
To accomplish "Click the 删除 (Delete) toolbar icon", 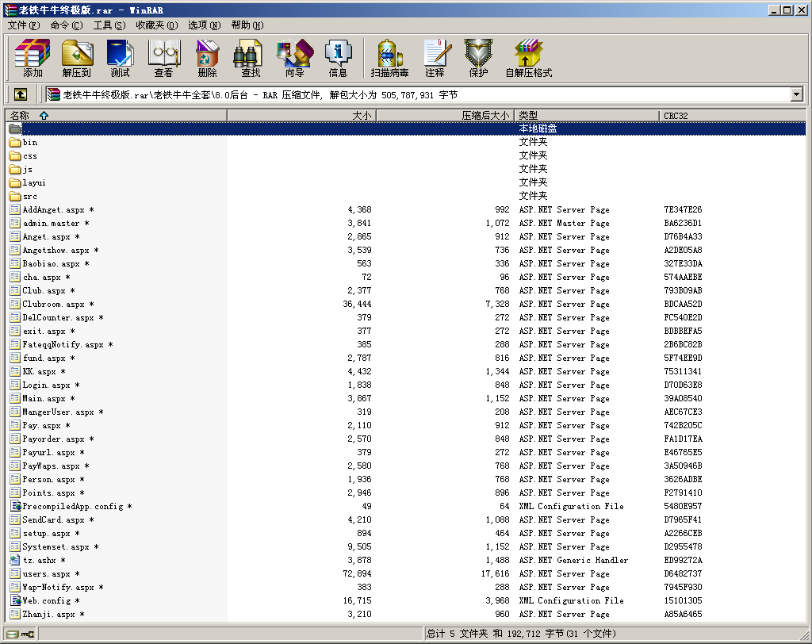I will coord(207,58).
